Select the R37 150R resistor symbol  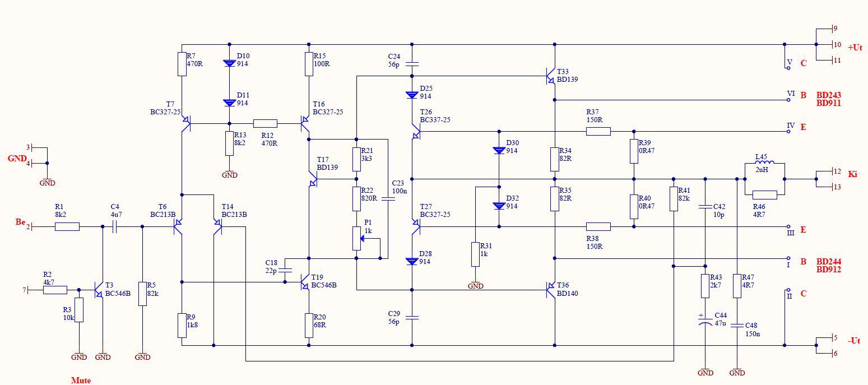point(598,132)
